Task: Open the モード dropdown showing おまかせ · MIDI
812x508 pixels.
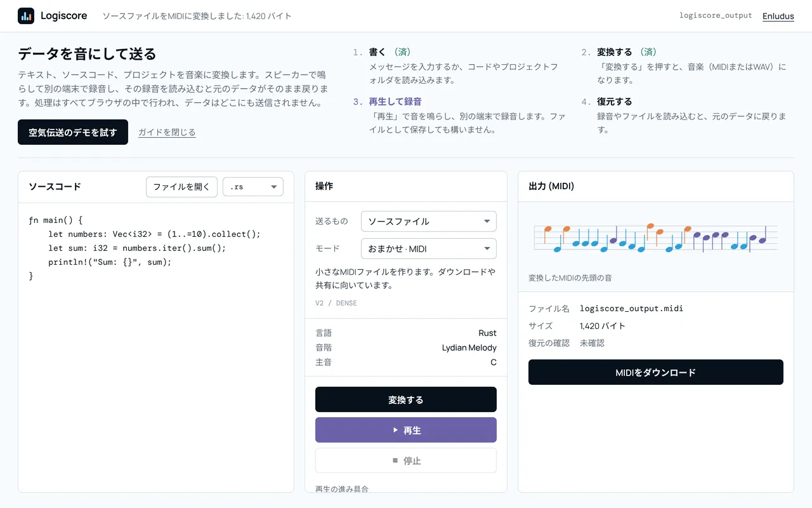Action: 429,248
